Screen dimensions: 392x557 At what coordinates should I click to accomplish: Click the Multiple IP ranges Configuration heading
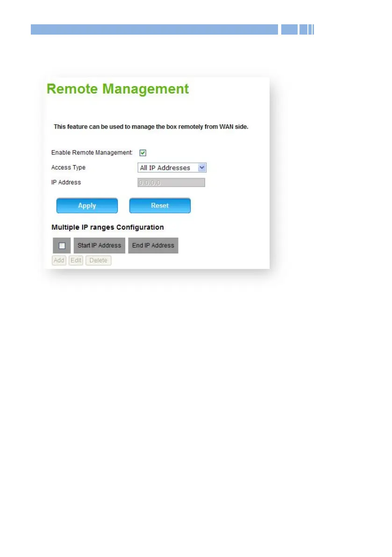(x=107, y=227)
